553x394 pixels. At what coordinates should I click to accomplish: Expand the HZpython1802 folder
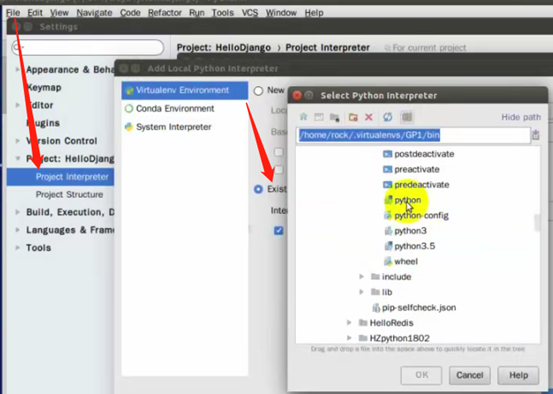coord(349,338)
